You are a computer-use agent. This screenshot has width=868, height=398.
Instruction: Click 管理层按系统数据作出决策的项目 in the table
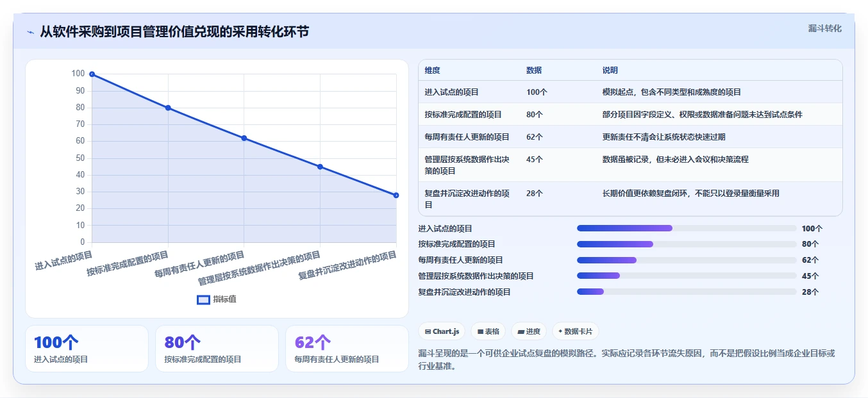(x=467, y=165)
